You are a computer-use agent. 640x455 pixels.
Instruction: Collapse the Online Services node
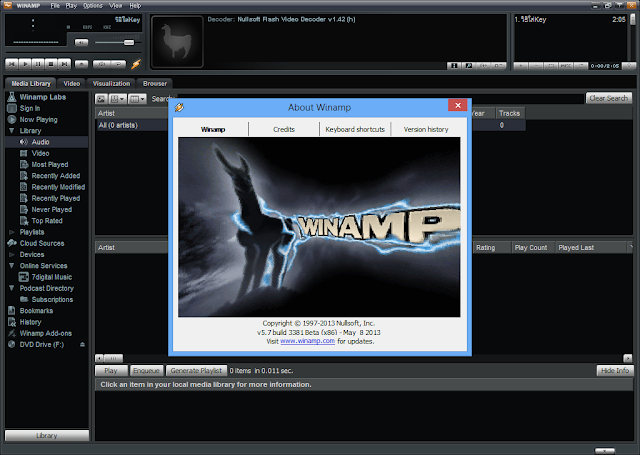click(x=11, y=266)
